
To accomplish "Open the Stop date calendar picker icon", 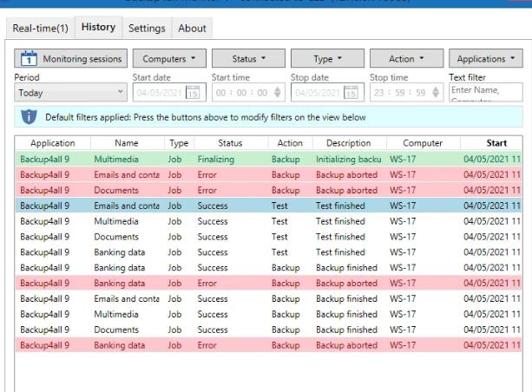I will click(351, 92).
